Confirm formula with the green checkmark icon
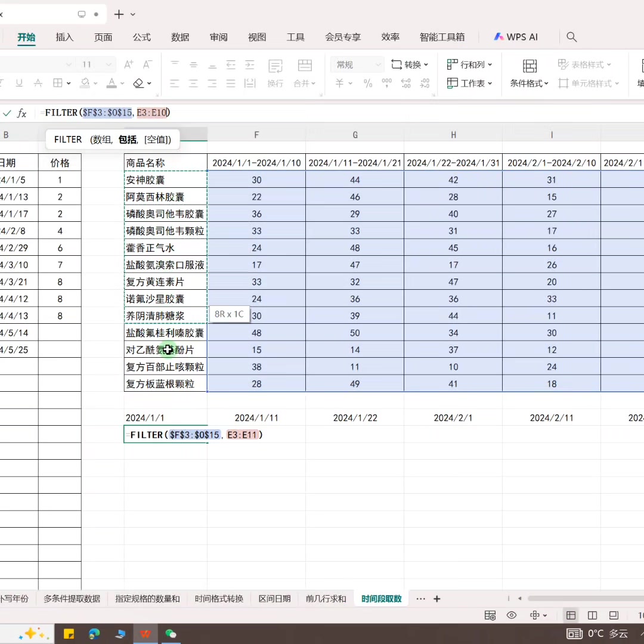Screen dimensions: 644x644 (7, 113)
